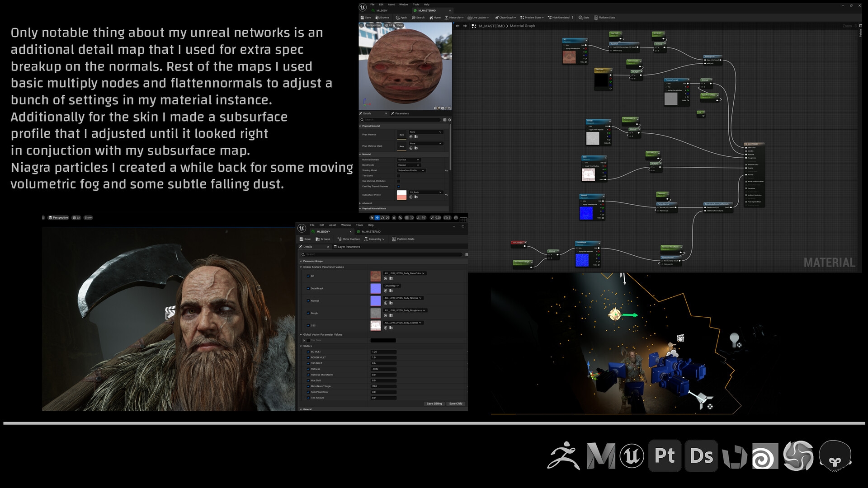Click the Save Child button
The height and width of the screenshot is (488, 868).
tap(456, 404)
